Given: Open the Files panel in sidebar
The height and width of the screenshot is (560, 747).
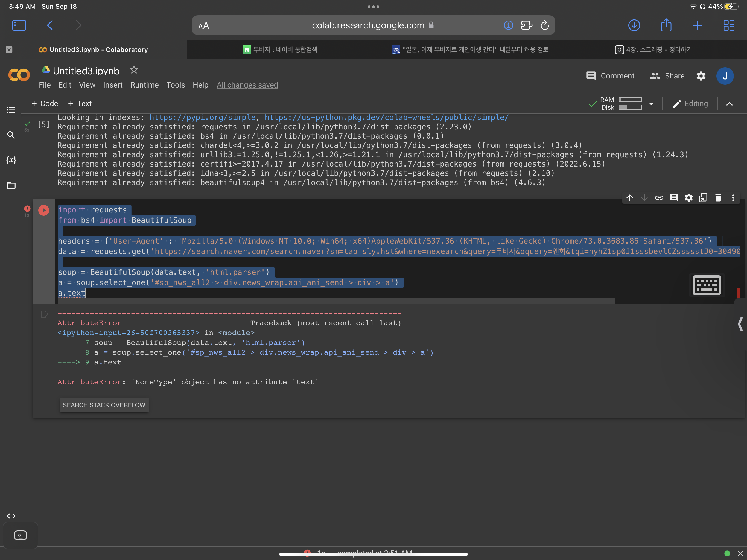Looking at the screenshot, I should coord(11,185).
